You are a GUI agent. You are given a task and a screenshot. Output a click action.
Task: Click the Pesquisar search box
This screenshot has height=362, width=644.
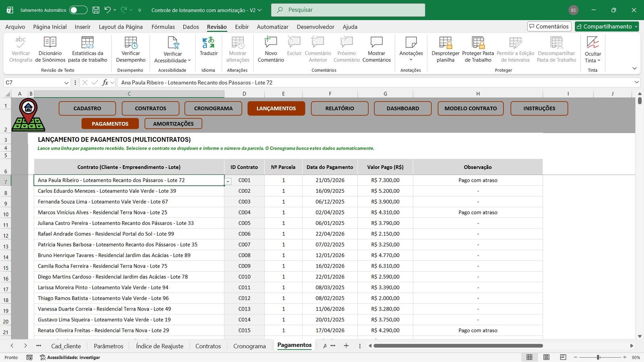tap(348, 10)
